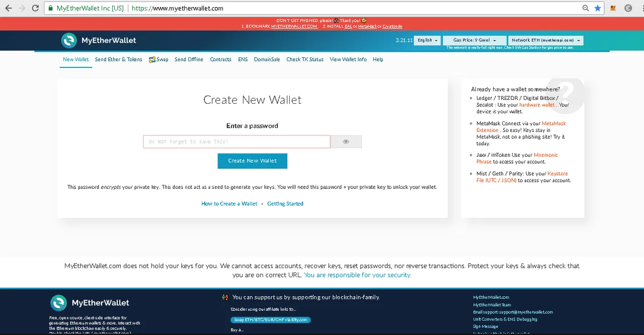
Task: Open the gray C extension icon
Action: click(628, 8)
